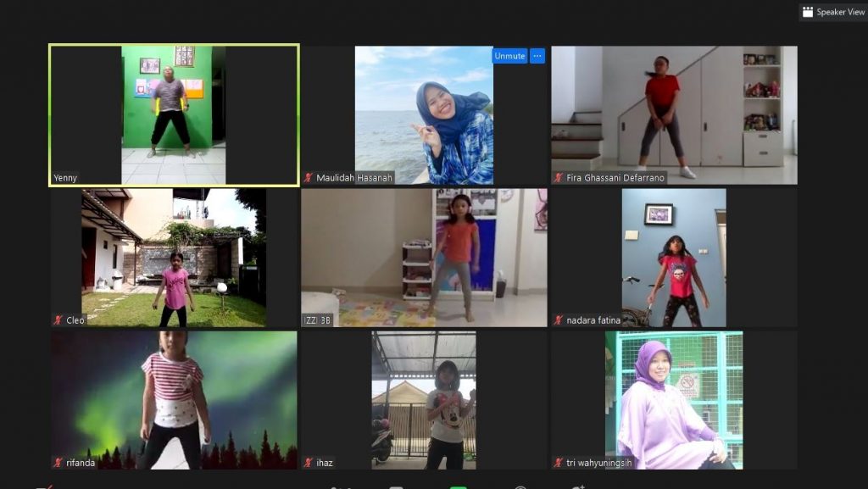Viewport: 868px width, 489px height.
Task: Click muted mic icon beside Fira Ghassani Defarrano
Action: click(x=558, y=178)
